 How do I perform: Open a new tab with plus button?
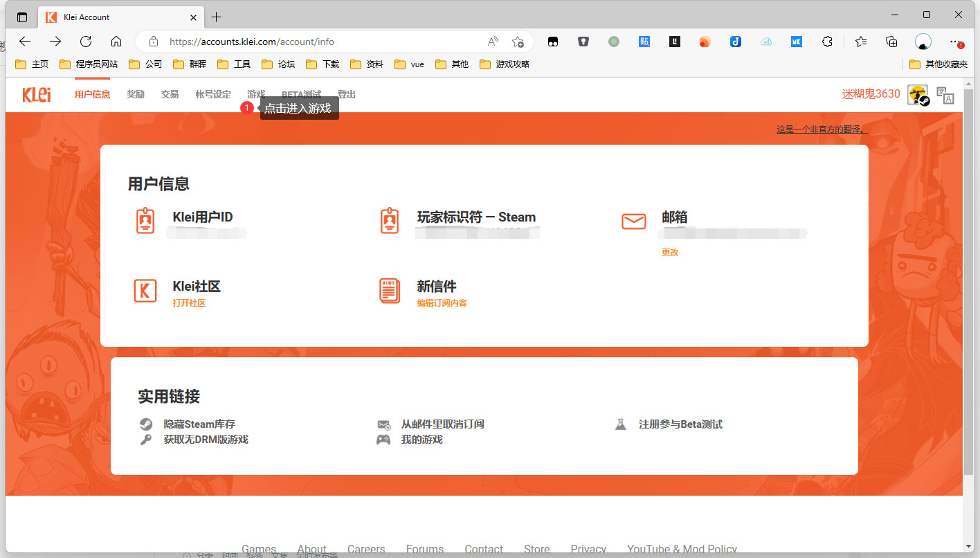217,17
